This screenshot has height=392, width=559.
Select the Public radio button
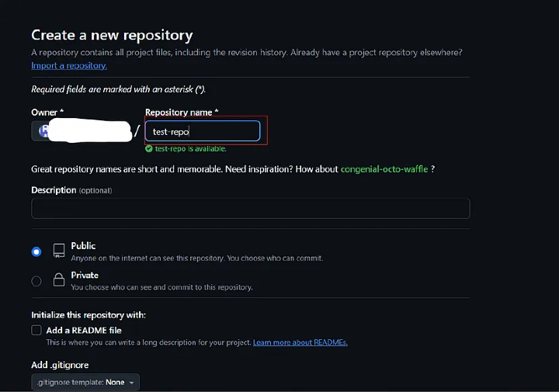36,252
